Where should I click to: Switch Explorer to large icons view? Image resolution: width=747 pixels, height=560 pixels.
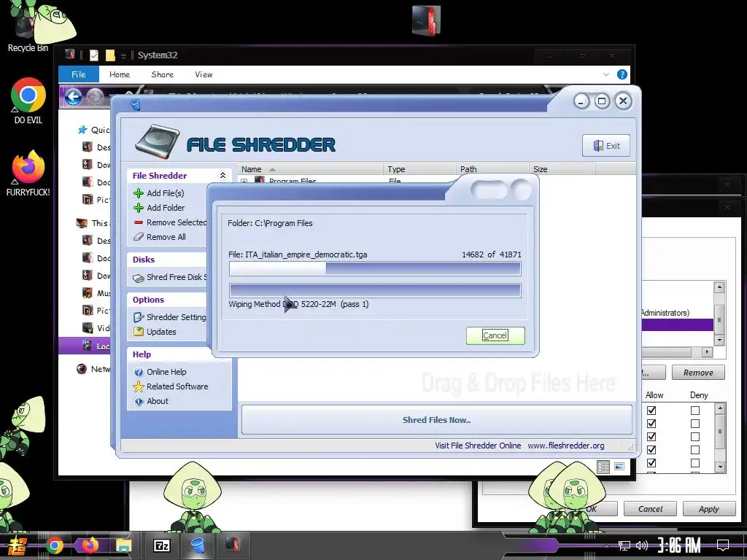(x=619, y=467)
